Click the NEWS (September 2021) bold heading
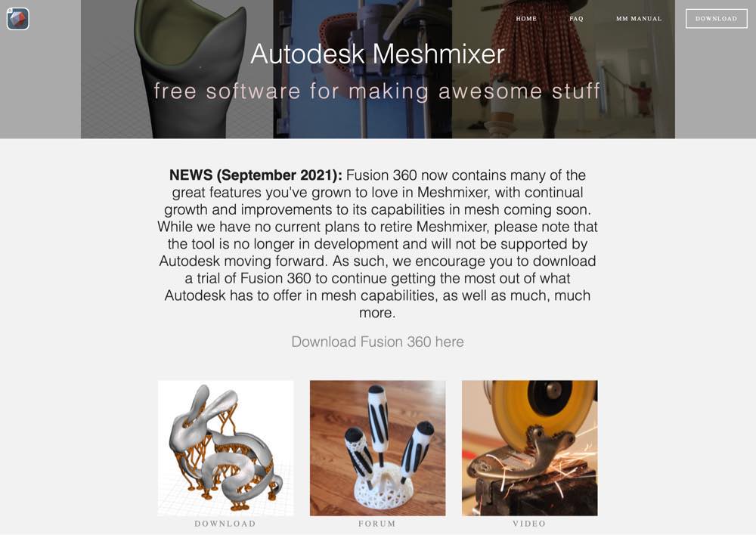The width and height of the screenshot is (756, 535). [256, 175]
